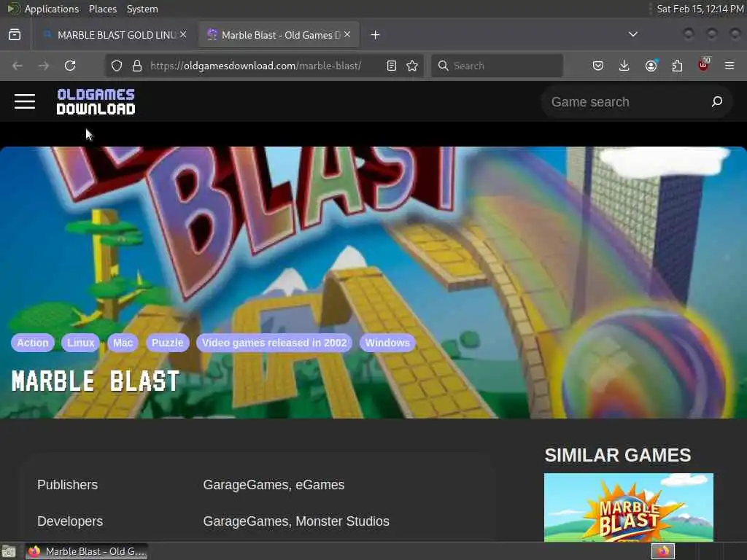Open uBlock Origin extension icon
This screenshot has height=560, width=747.
click(x=704, y=65)
